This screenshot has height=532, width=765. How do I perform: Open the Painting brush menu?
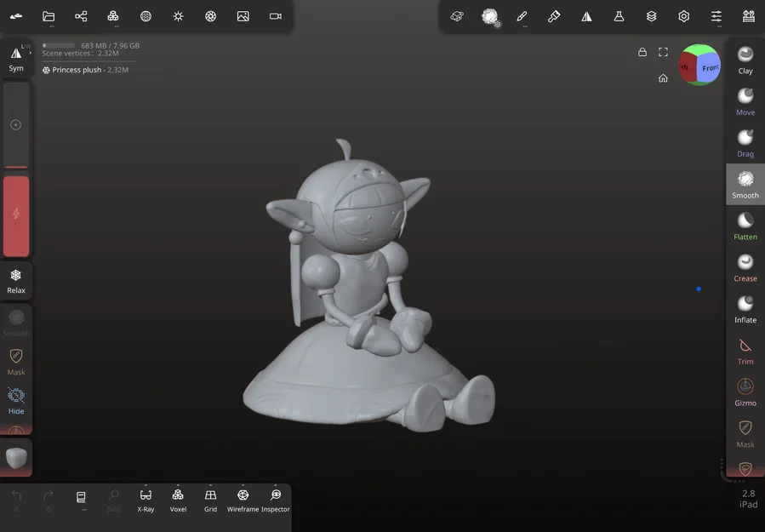(554, 16)
